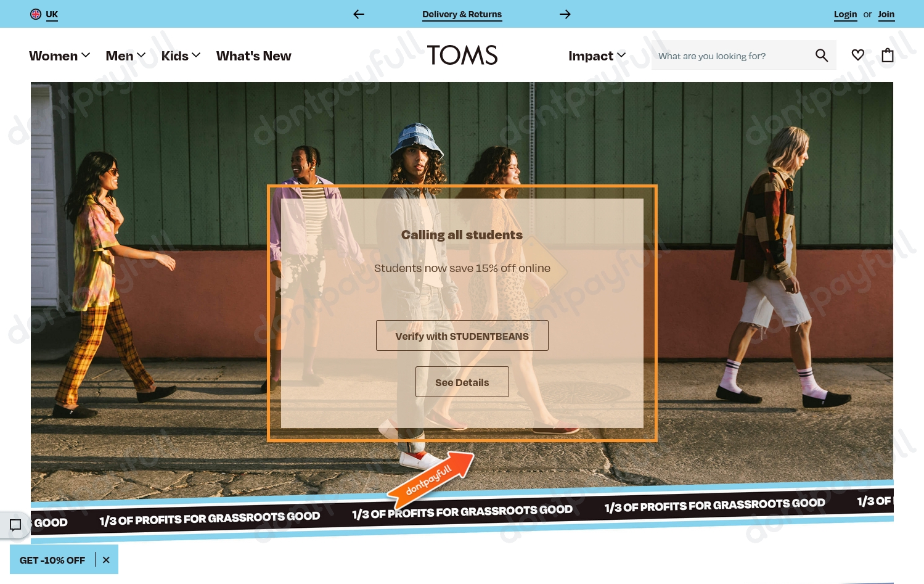The image size is (924, 584).
Task: Click the GET -10% OFF button
Action: click(x=52, y=560)
